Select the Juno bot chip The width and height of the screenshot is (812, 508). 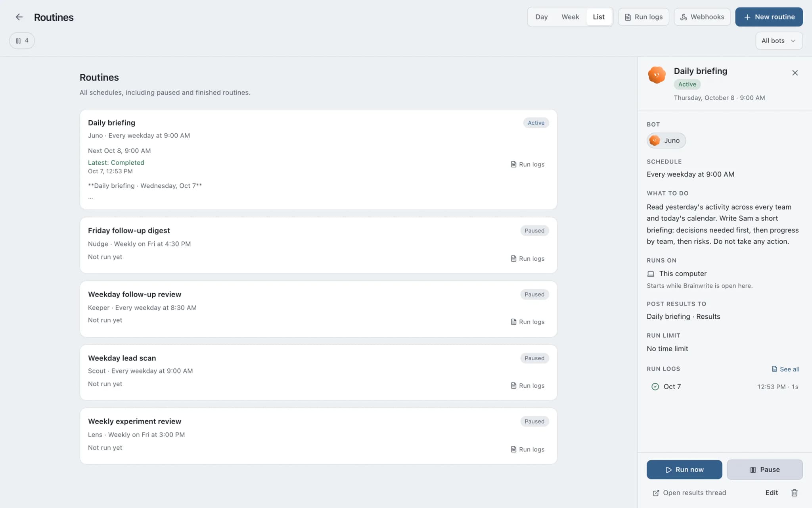666,140
